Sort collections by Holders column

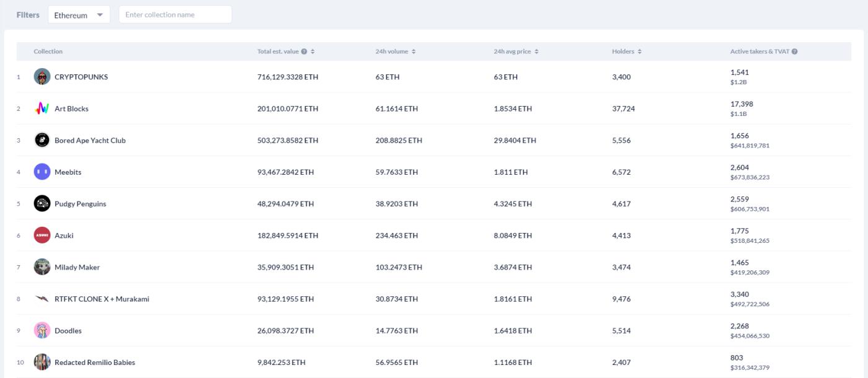(639, 51)
